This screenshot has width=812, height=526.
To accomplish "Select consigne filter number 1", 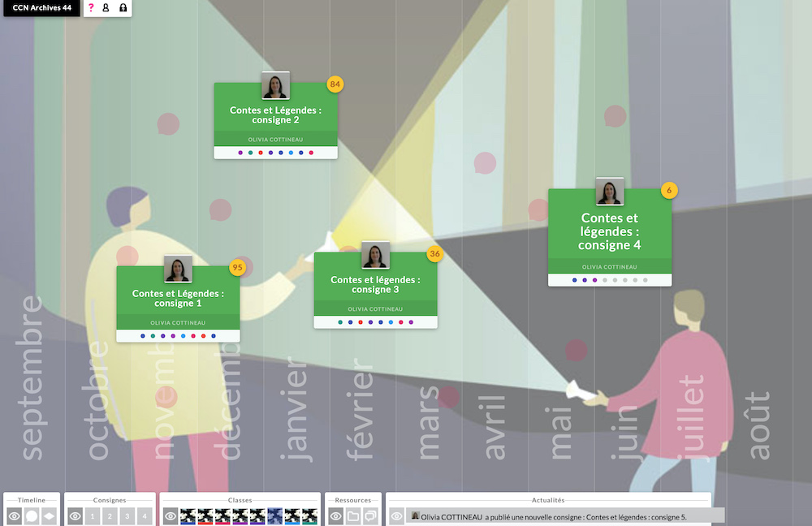I will pos(93,516).
